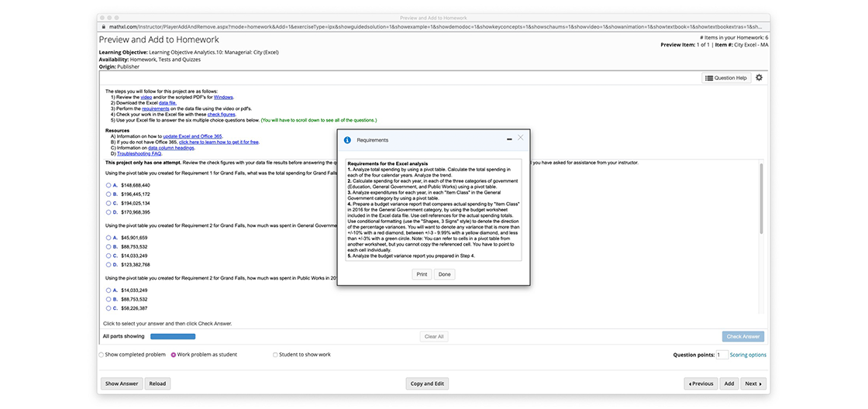The width and height of the screenshot is (868, 409).
Task: Pick option D $123,382,768
Action: point(108,264)
